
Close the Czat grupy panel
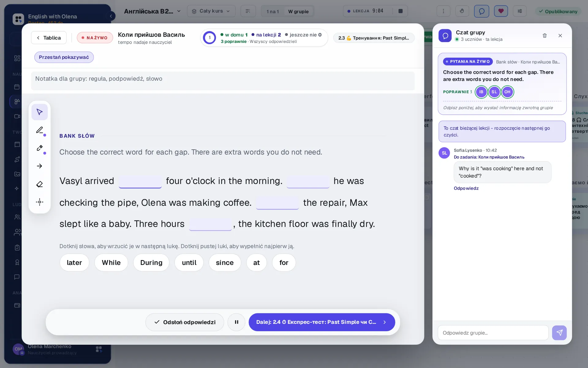[560, 36]
